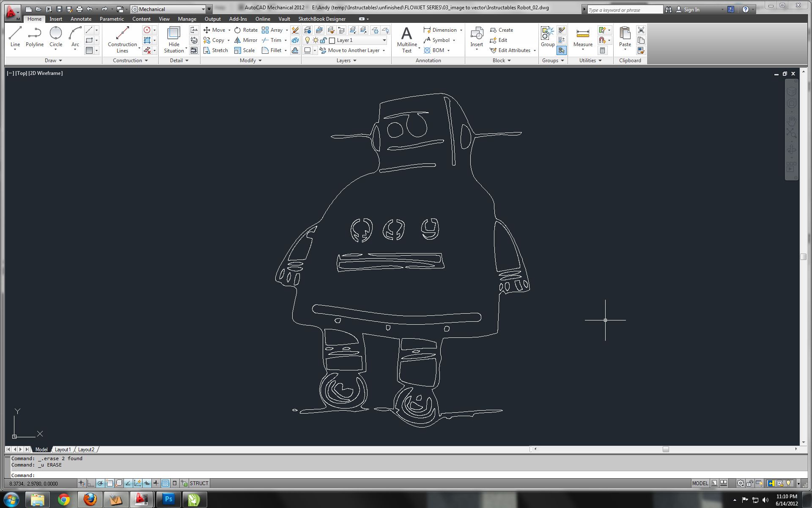Click the Paste clipboard icon
The width and height of the screenshot is (812, 508).
625,36
